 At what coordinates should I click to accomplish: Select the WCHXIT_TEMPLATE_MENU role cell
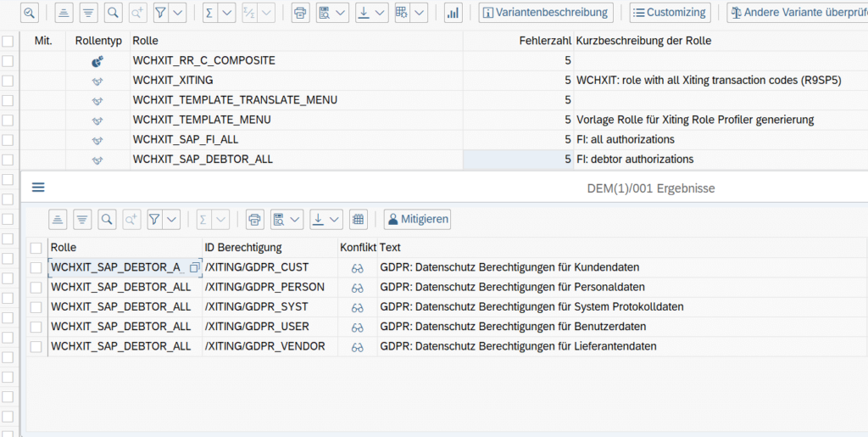(x=297, y=120)
